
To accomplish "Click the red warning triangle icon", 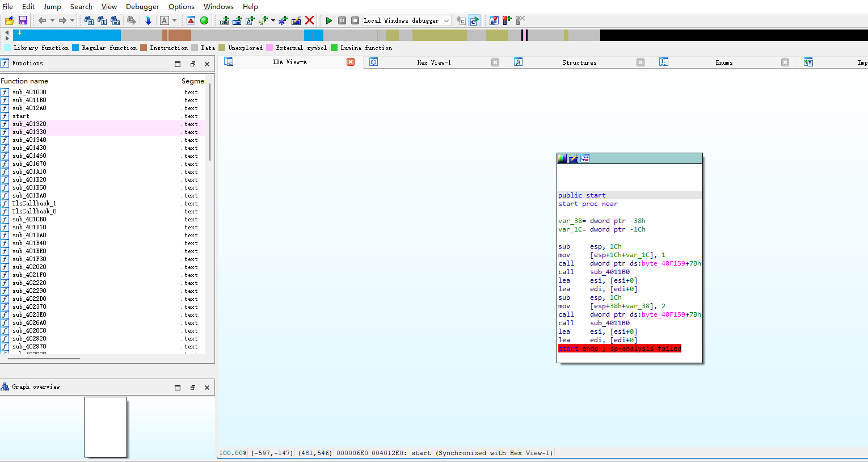I will (191, 20).
